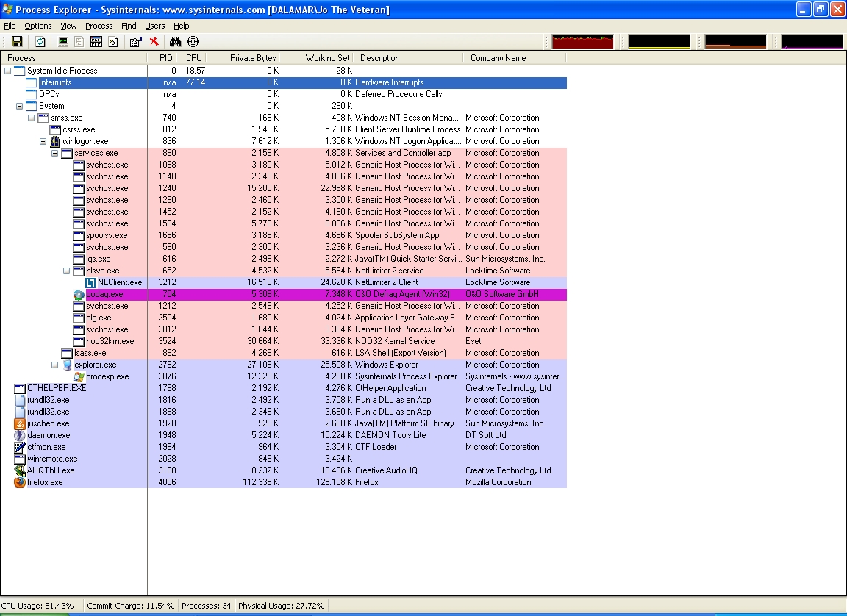Open the Find menu
The height and width of the screenshot is (616, 847).
129,26
